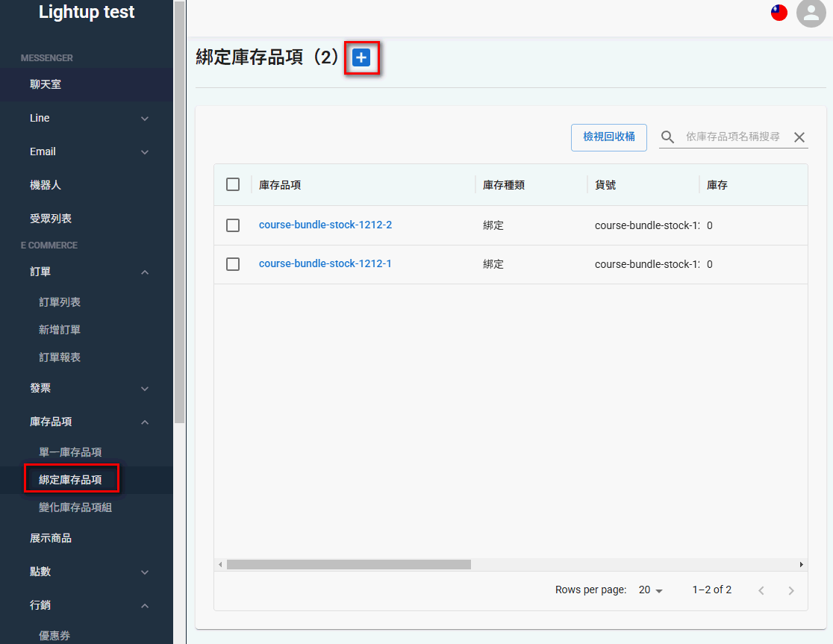Toggle the select-all header checkbox
Image resolution: width=833 pixels, height=644 pixels.
point(233,184)
